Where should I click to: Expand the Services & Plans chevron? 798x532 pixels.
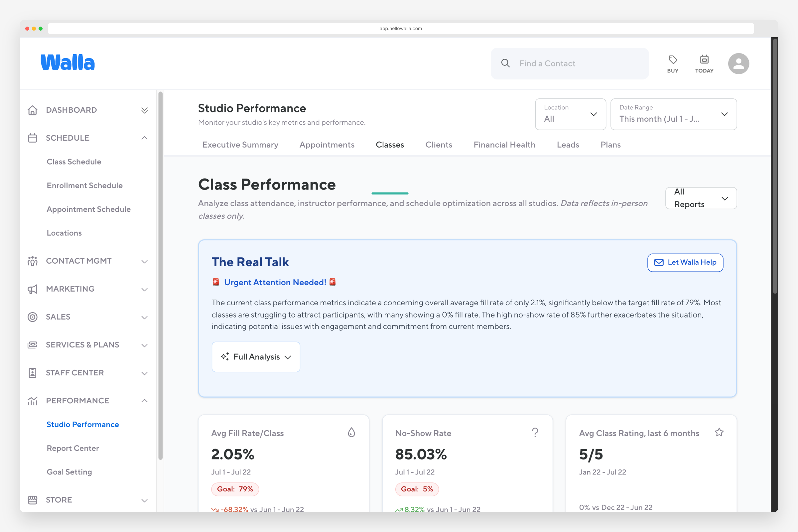tap(145, 345)
